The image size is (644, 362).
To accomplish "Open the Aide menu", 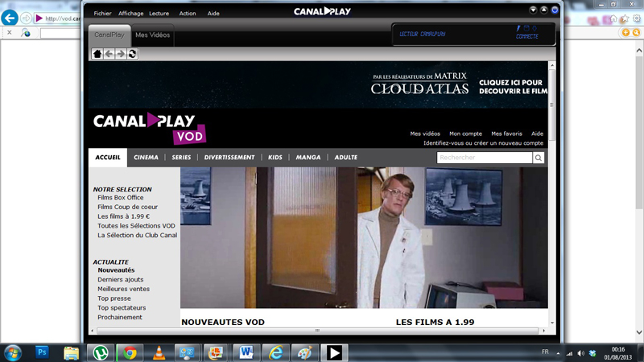I will 213,14.
